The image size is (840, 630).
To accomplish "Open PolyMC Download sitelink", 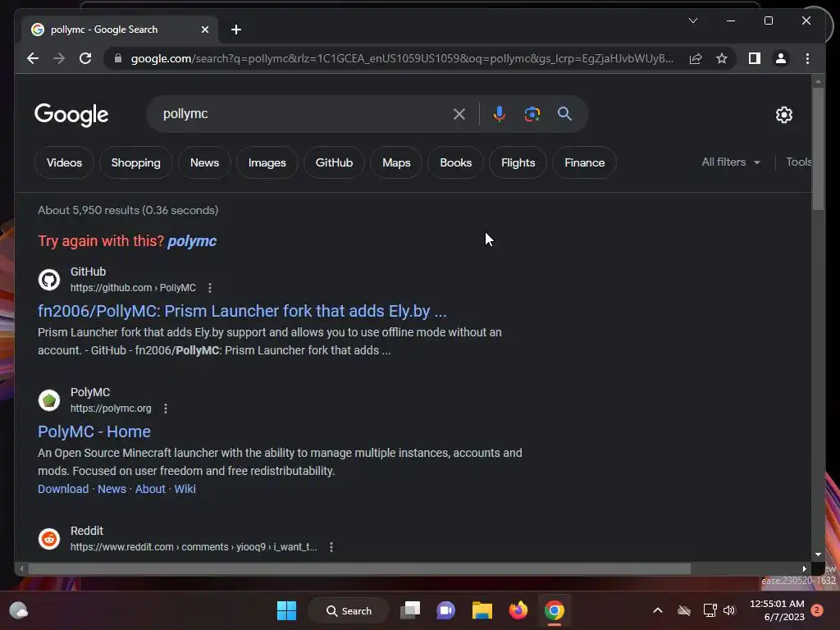I will [x=63, y=489].
